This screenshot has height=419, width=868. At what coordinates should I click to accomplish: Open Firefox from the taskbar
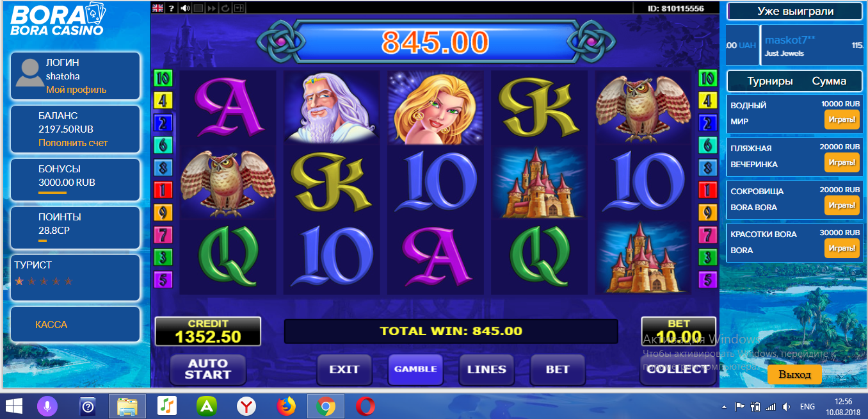pyautogui.click(x=286, y=406)
